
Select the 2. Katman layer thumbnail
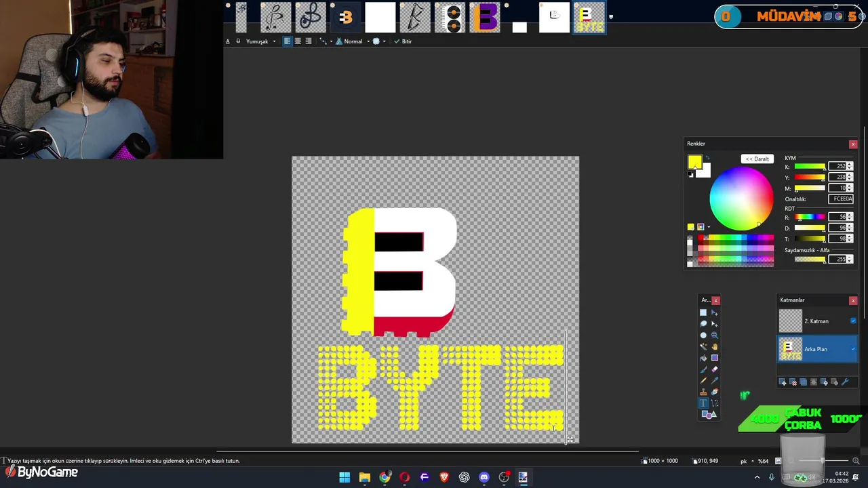coord(790,321)
